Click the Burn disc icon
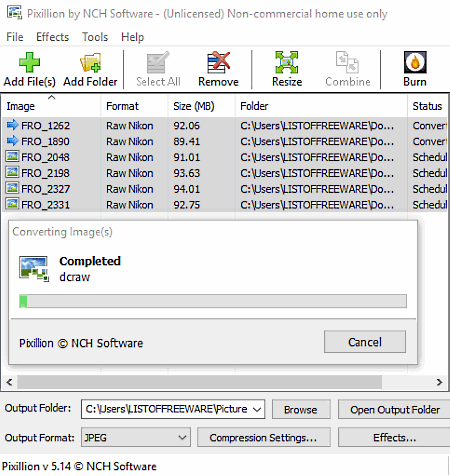The image size is (450, 476). [x=415, y=62]
